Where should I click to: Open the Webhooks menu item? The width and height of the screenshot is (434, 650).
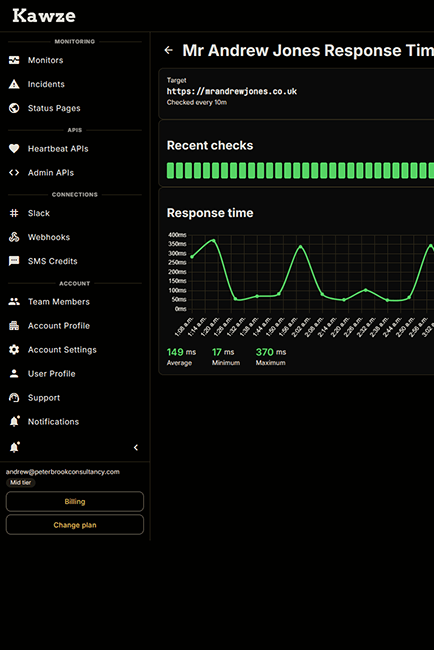click(75, 237)
